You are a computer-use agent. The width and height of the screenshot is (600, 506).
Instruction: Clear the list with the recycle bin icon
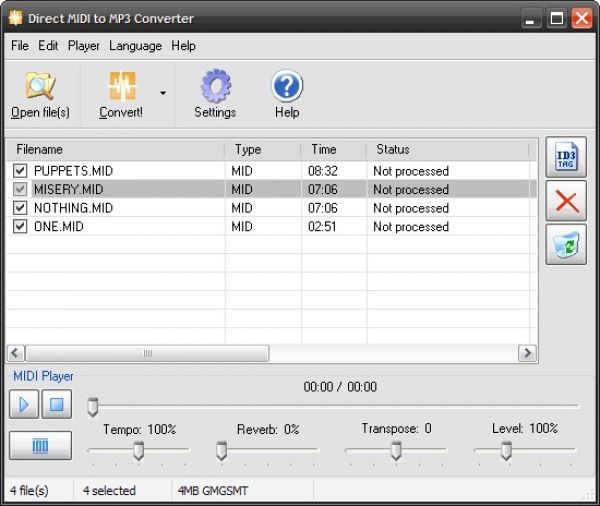point(566,245)
